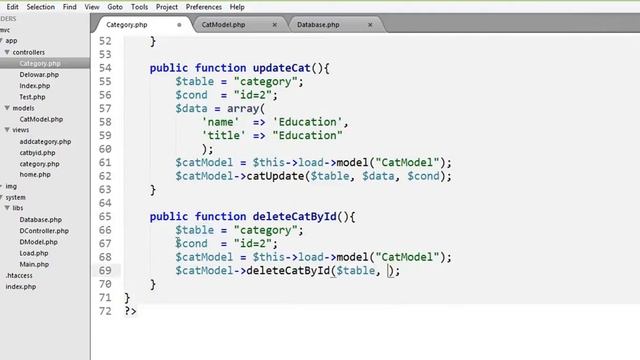The image size is (640, 360).
Task: Open home.php view file
Action: click(35, 174)
